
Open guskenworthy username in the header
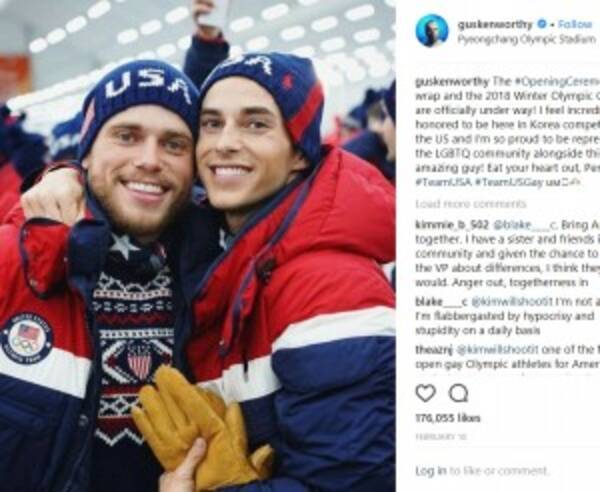[495, 24]
